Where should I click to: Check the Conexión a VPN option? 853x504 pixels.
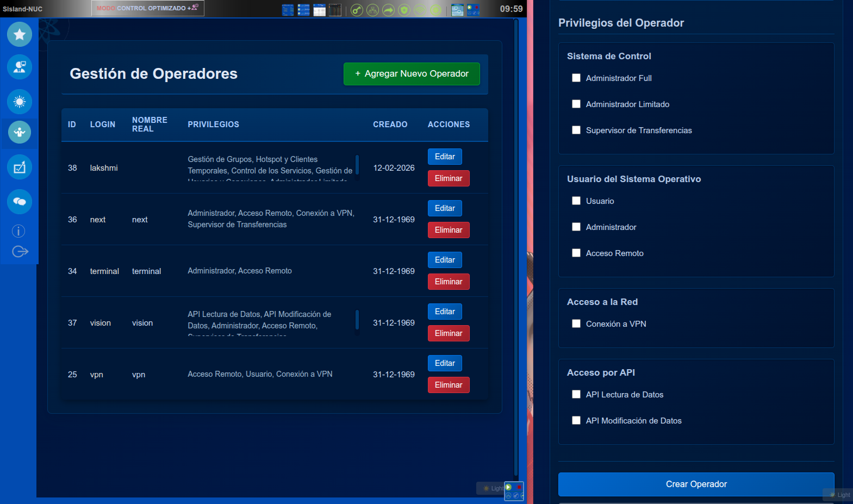click(x=576, y=324)
